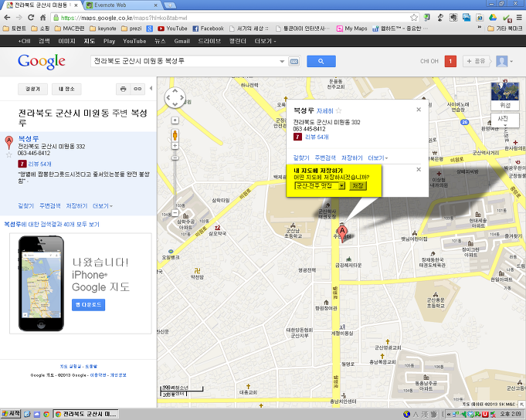Screen dimensions: 526x420
Task: Switch to the Evernote Web tab
Action: pos(122,5)
